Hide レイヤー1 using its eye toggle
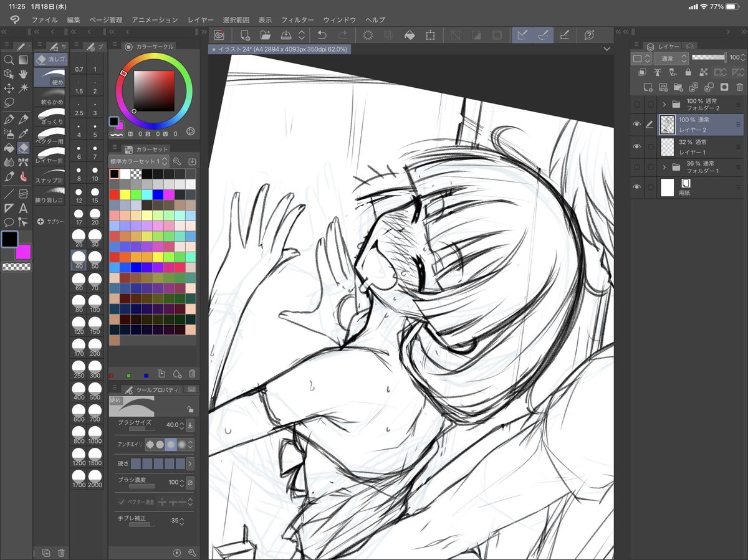 [636, 146]
